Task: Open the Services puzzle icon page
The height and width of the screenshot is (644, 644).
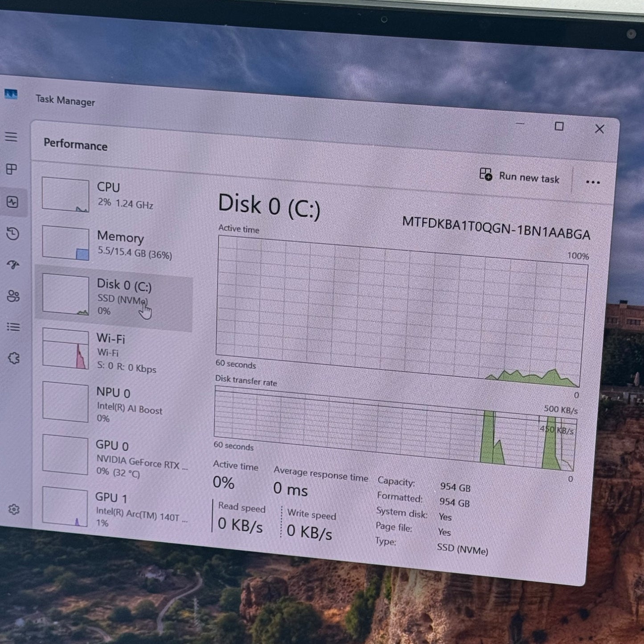Action: [x=14, y=358]
